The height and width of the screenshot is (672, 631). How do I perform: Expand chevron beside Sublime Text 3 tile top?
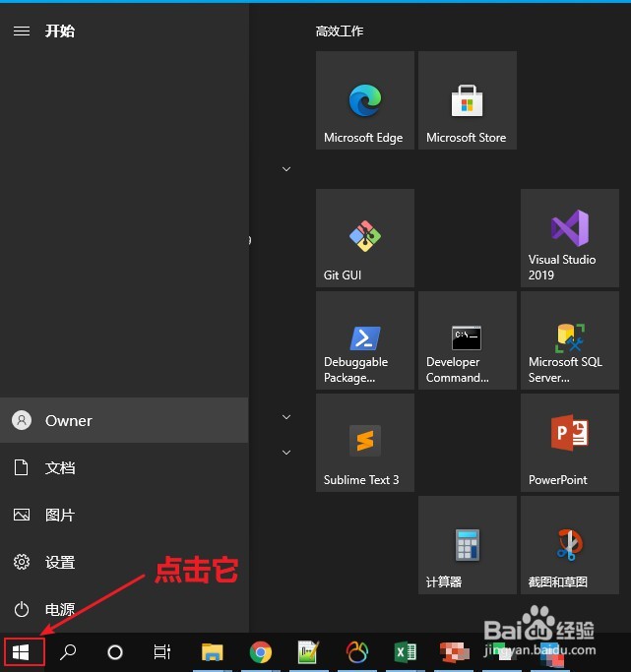pyautogui.click(x=286, y=417)
